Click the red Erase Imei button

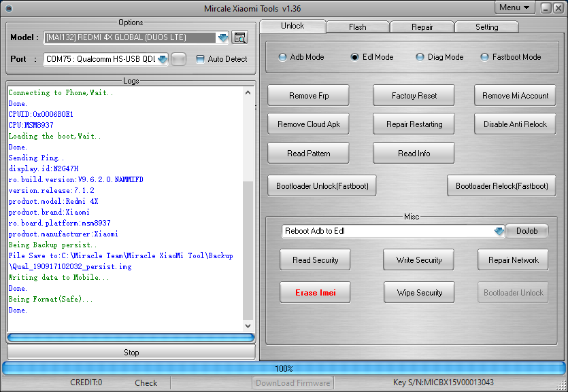tap(315, 293)
